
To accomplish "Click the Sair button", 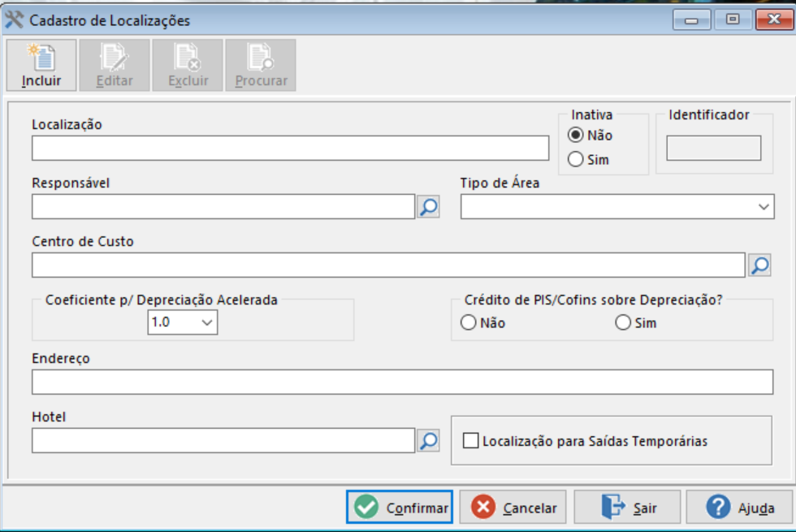I will coord(627,507).
